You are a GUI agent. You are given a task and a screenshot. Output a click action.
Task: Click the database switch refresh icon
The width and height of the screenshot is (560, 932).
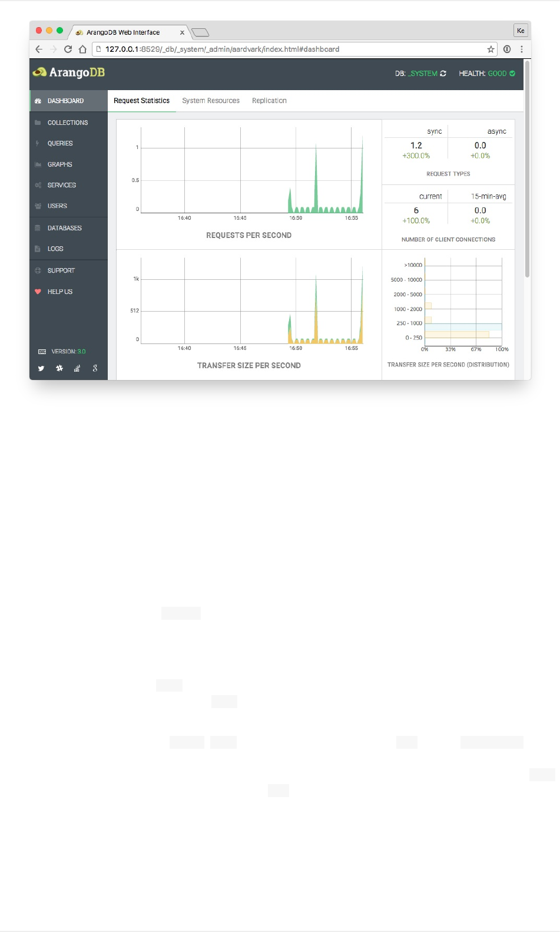click(443, 74)
